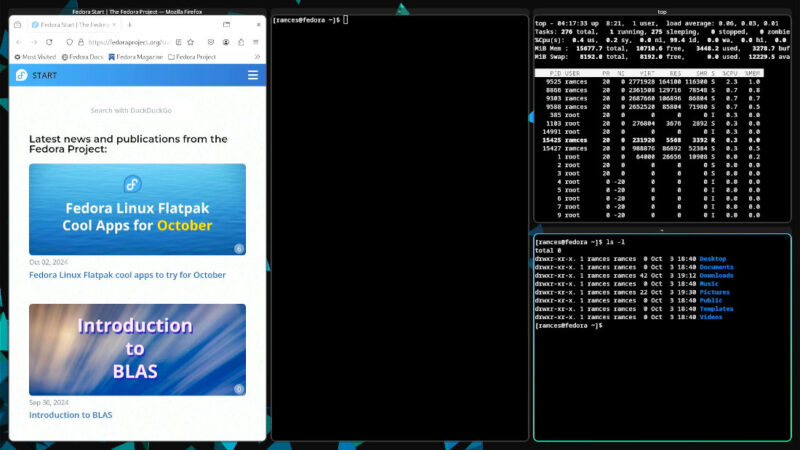Maximize the Firefox window button

point(227,24)
